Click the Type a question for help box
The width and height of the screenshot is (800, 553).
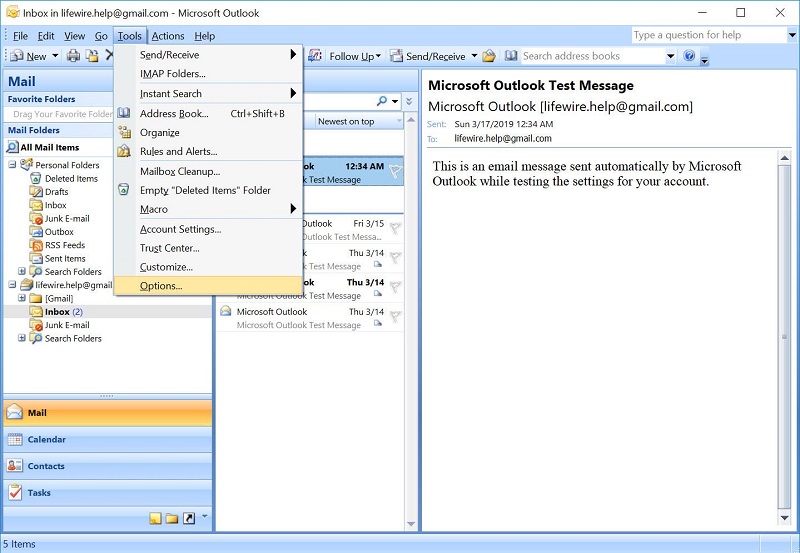(709, 35)
